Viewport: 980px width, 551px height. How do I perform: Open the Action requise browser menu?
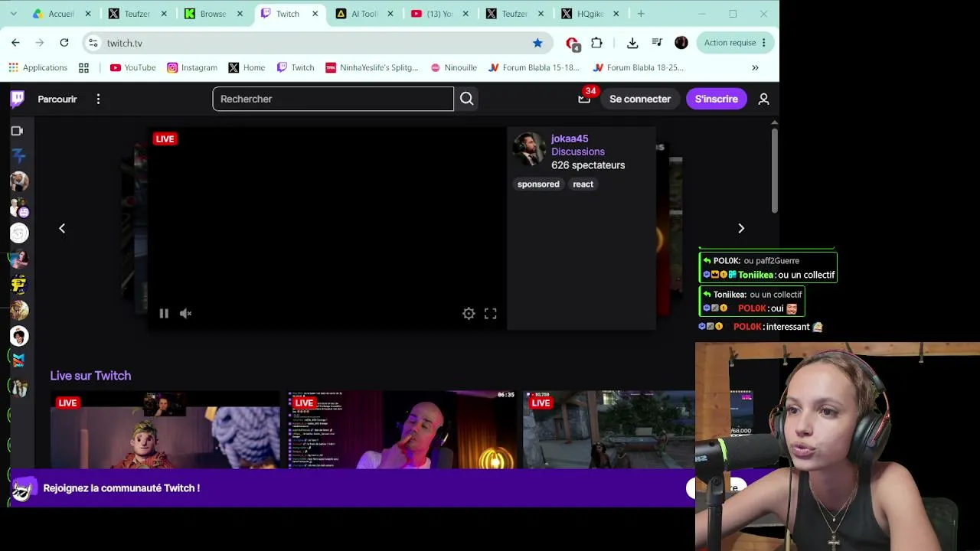(x=735, y=43)
